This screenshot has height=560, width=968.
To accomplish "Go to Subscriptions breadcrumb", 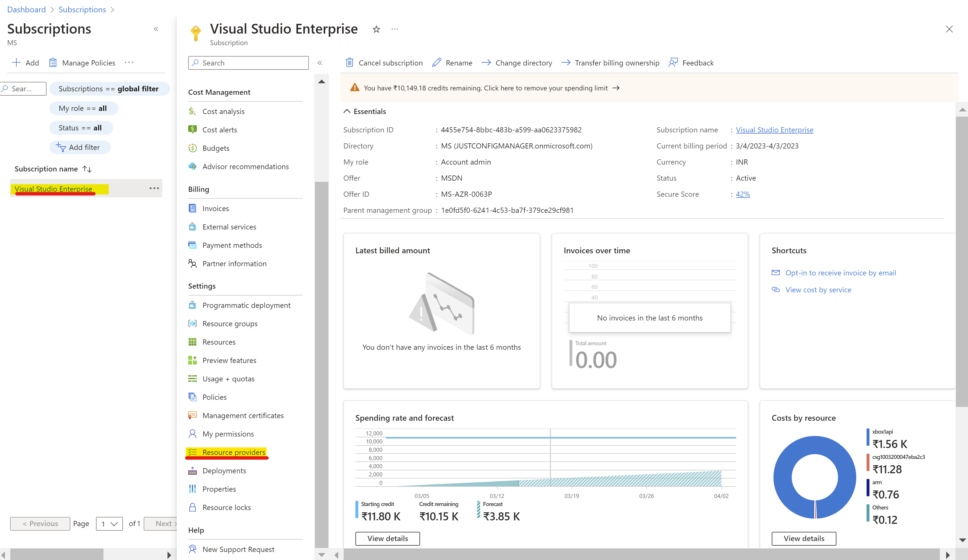I will [82, 9].
